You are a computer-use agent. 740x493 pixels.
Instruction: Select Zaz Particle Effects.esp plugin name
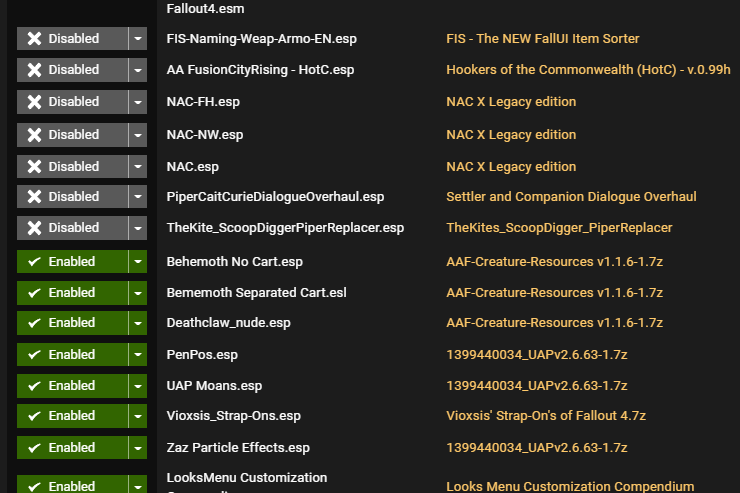point(238,448)
